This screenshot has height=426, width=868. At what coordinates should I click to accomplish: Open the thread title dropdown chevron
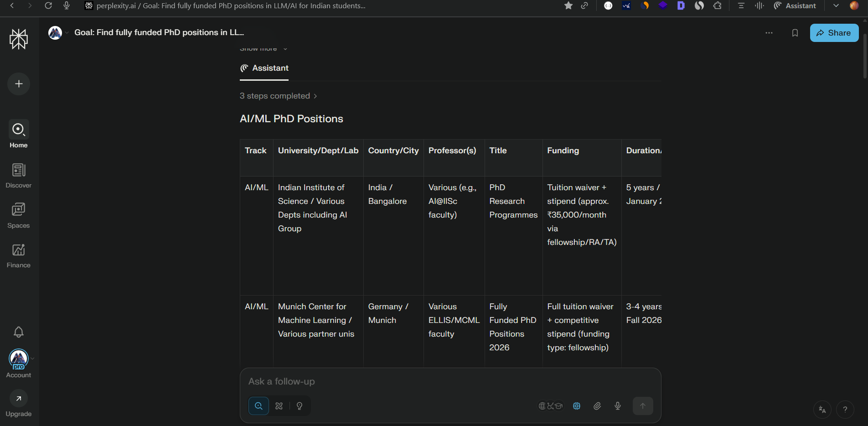[67, 32]
